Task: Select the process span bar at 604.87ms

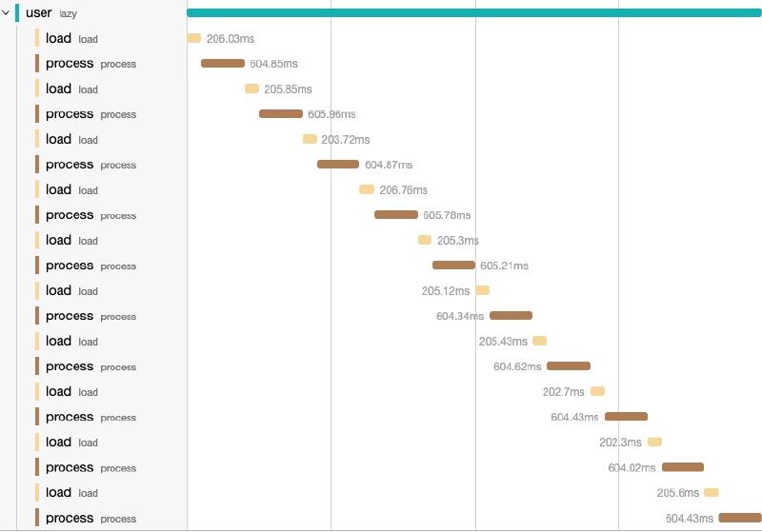Action: pos(338,165)
